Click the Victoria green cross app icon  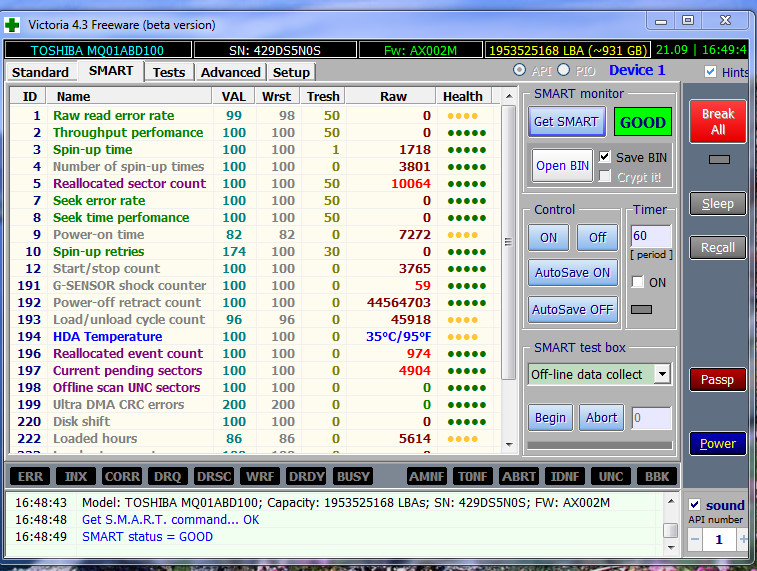[x=12, y=23]
